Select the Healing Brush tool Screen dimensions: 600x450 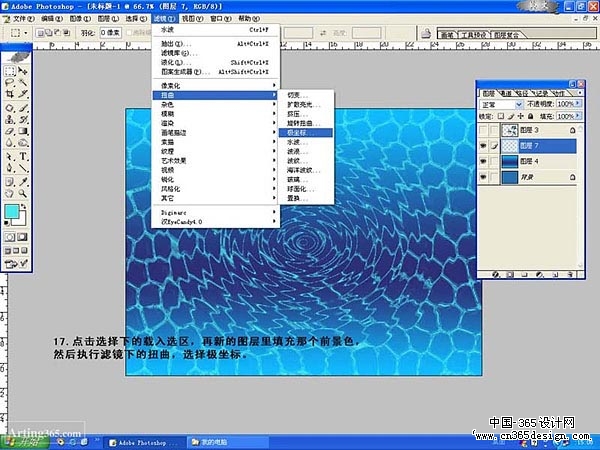(x=10, y=108)
